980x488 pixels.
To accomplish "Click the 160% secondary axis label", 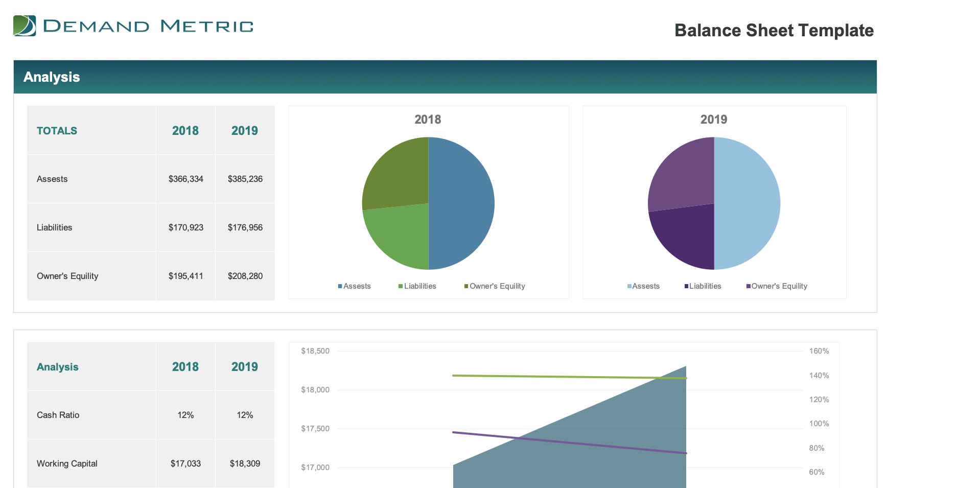I will point(819,351).
